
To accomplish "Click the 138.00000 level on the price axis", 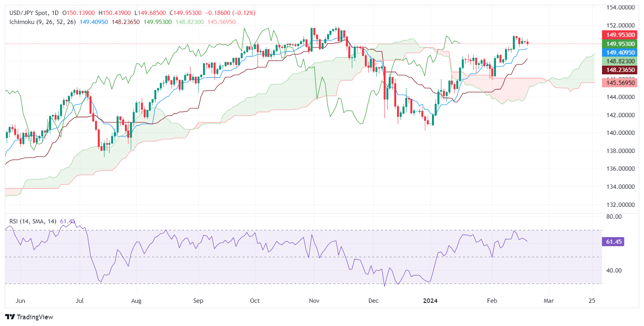I will (620, 151).
